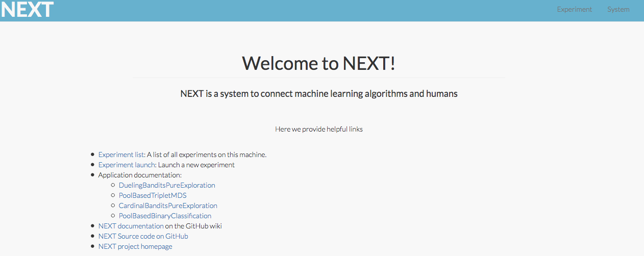The width and height of the screenshot is (644, 256).
Task: Open CardinalBanditsPureExploration documentation link
Action: 168,206
